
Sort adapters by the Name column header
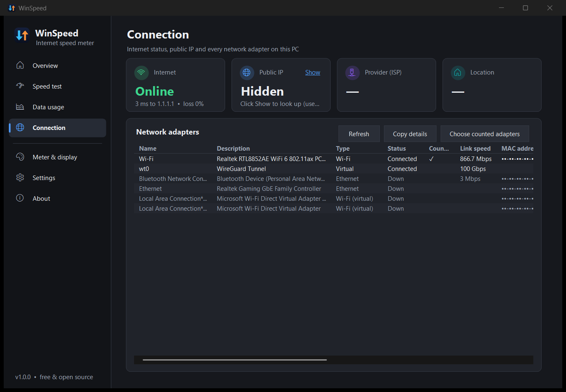[148, 149]
